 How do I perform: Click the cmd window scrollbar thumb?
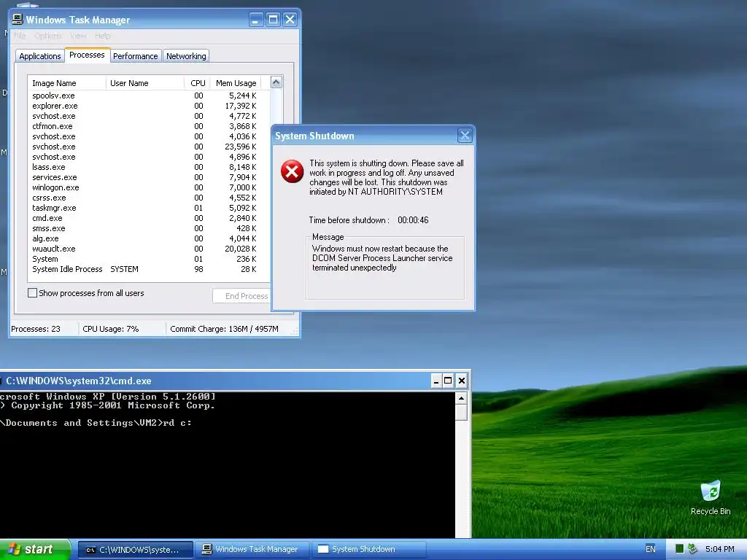coord(461,413)
